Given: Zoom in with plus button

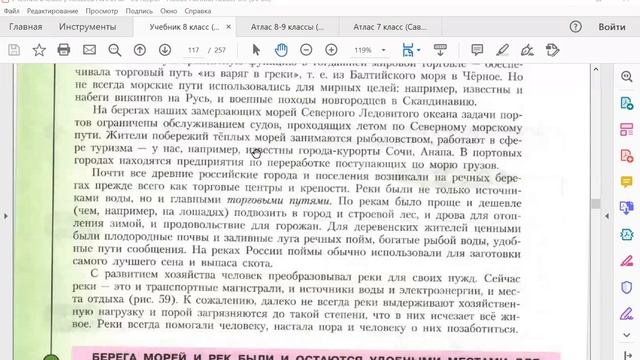Looking at the screenshot, I should [x=331, y=50].
